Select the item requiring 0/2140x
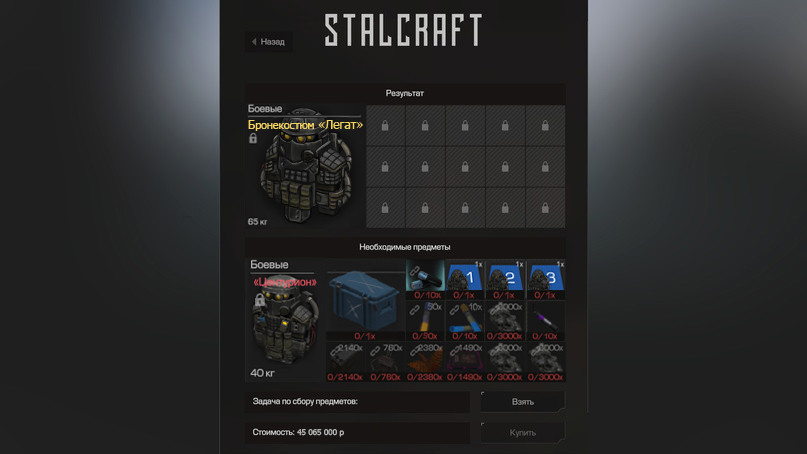 [x=345, y=362]
